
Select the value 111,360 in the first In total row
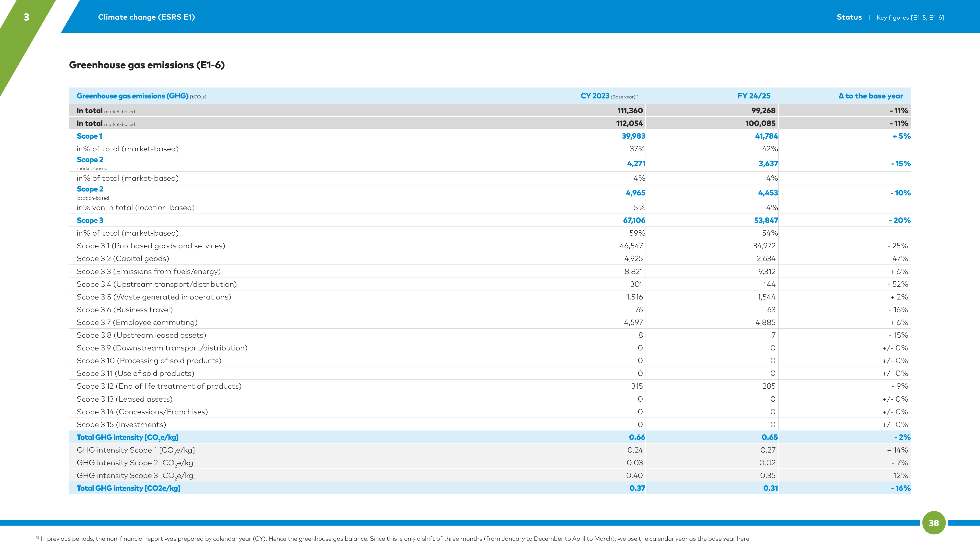[630, 111]
